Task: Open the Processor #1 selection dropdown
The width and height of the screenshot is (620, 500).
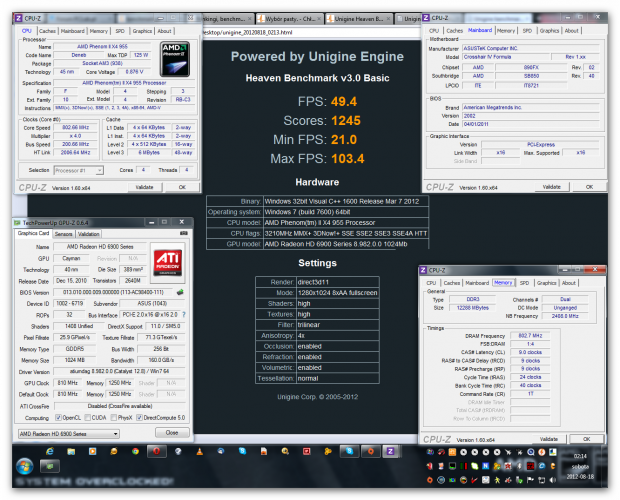Action: pyautogui.click(x=100, y=170)
